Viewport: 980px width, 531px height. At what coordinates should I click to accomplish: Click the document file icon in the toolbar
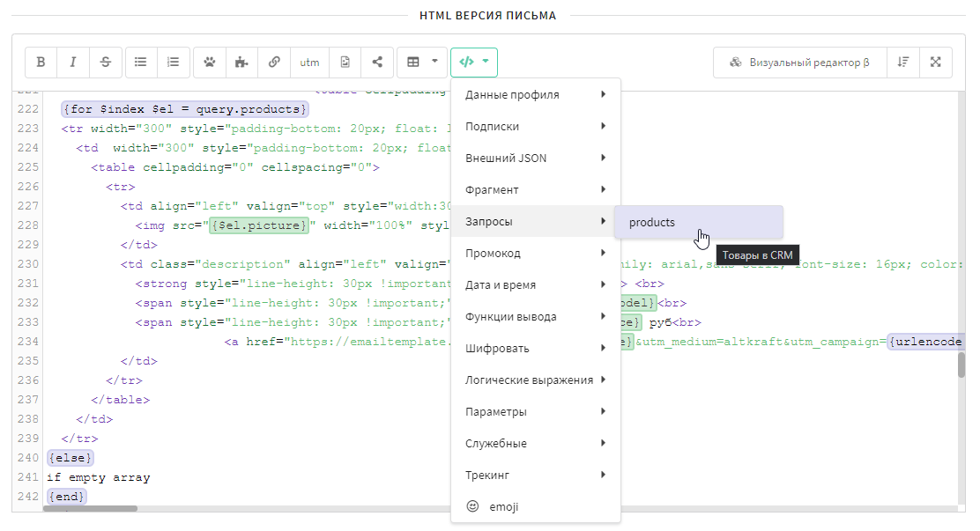[345, 63]
